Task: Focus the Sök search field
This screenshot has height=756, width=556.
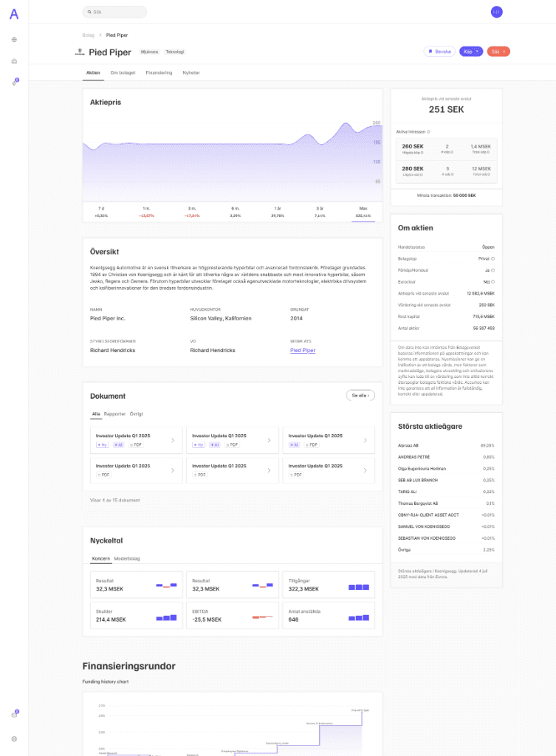Action: click(114, 12)
